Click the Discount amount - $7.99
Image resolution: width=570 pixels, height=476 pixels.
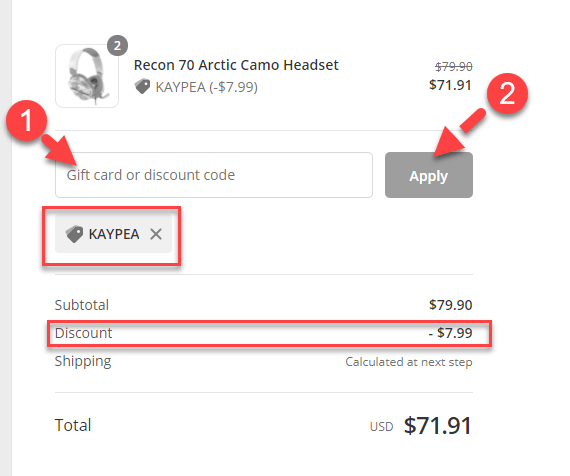[x=450, y=333]
